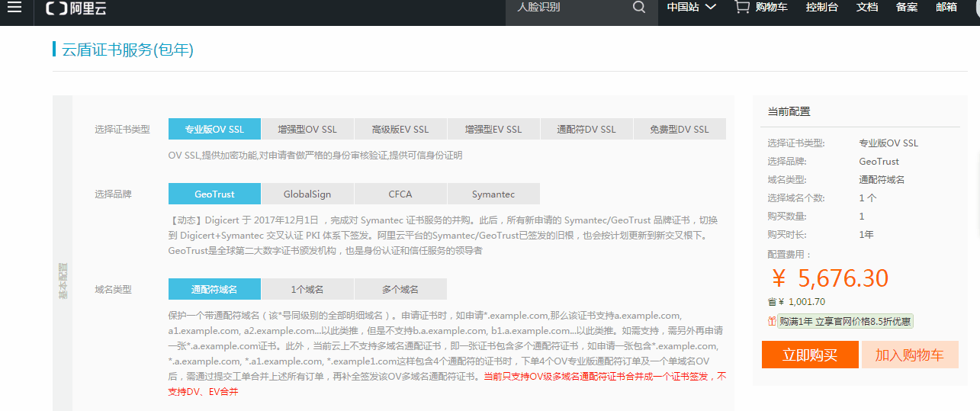This screenshot has height=411, width=980.
Task: Click the 云盾证书服务(包年) page title
Action: (x=128, y=50)
